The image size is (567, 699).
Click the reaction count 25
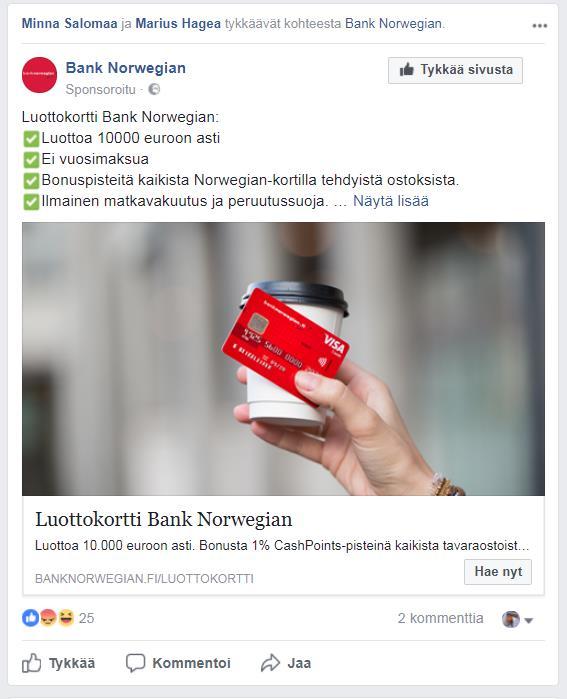[86, 618]
